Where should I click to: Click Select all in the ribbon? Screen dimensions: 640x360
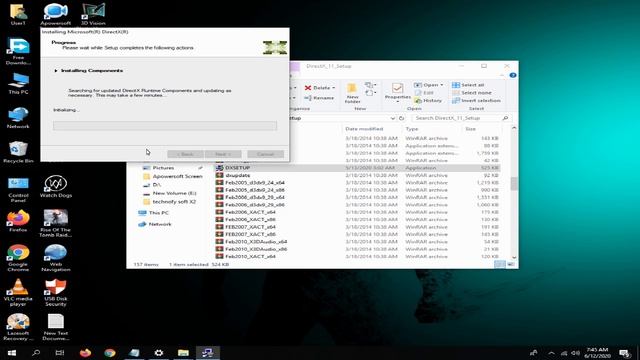468,85
